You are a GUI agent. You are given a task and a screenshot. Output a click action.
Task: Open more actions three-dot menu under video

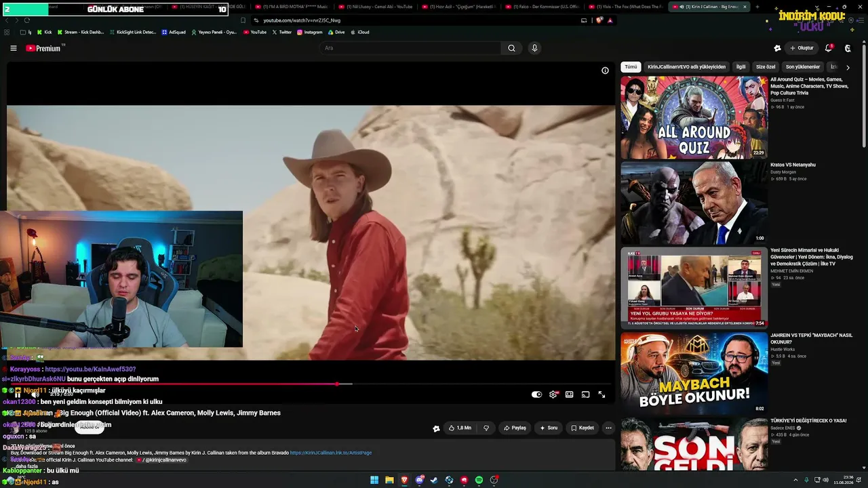click(x=608, y=428)
